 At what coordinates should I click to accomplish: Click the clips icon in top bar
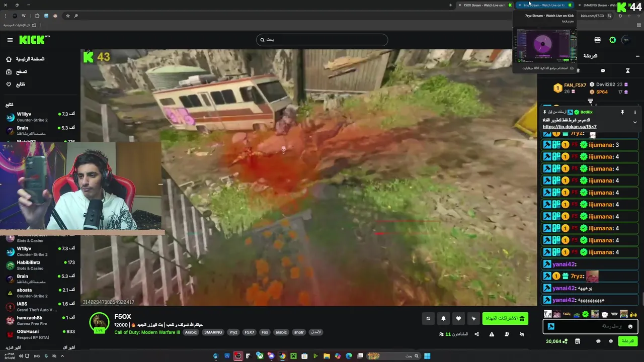click(x=597, y=40)
